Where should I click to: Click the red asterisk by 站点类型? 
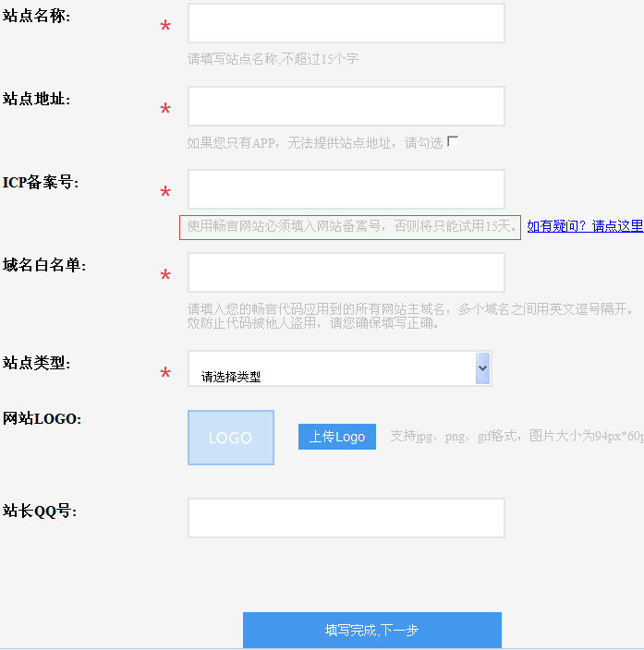pos(165,374)
